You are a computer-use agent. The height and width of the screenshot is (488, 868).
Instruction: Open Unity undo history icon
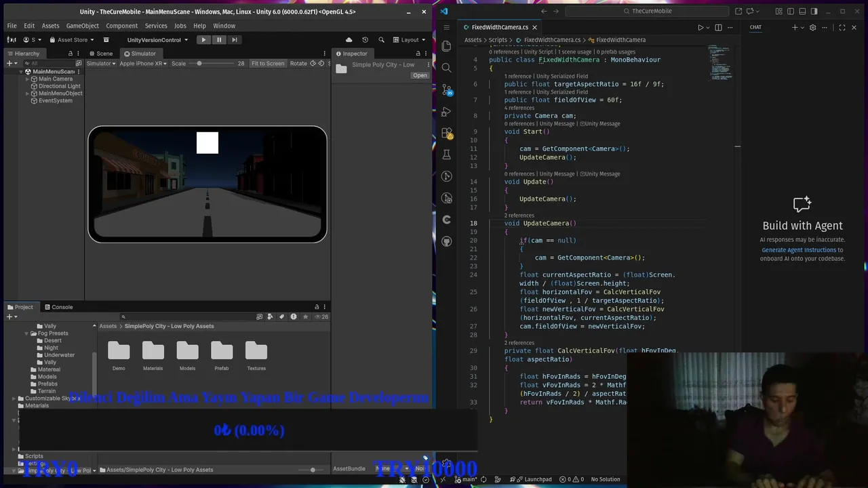[x=365, y=40]
